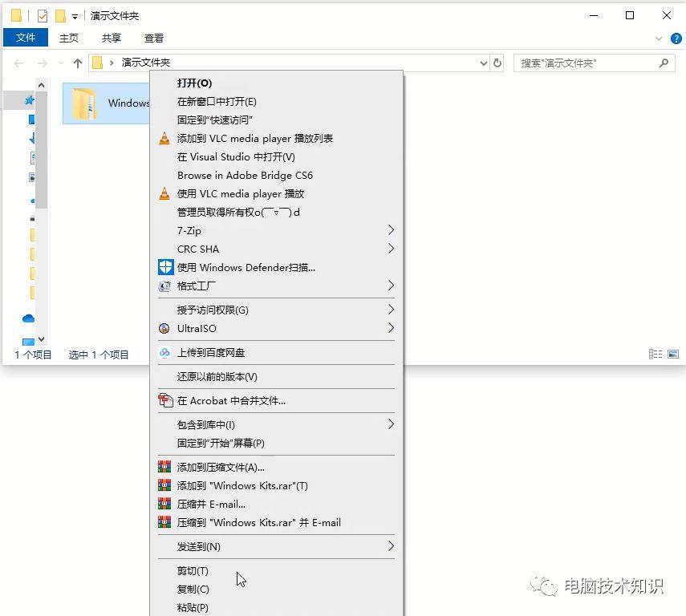This screenshot has width=686, height=616.
Task: Open the 查看 ribbon tab
Action: pos(154,38)
